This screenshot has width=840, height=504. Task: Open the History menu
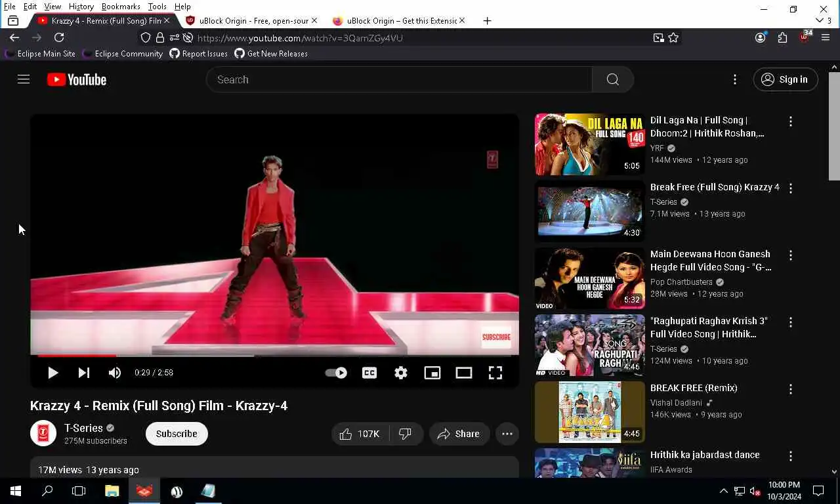pos(81,7)
